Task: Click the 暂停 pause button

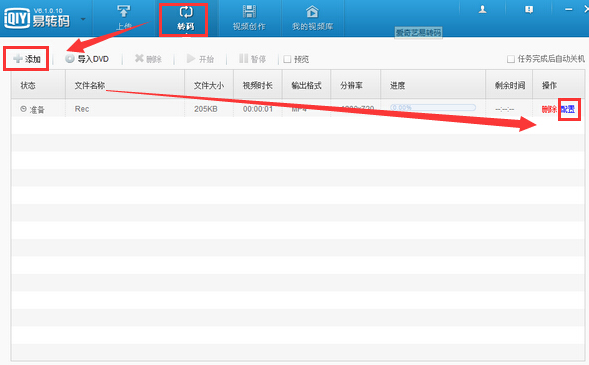Action: 252,59
